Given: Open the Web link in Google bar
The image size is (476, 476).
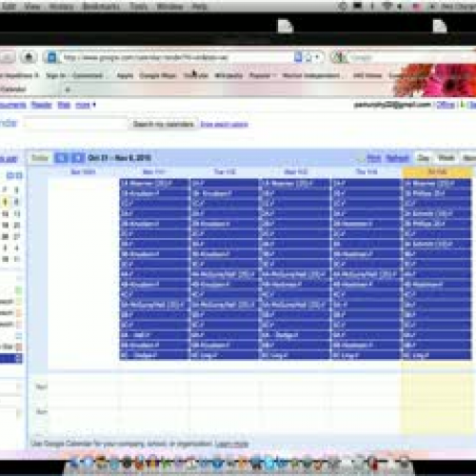Looking at the screenshot, I should coord(64,105).
